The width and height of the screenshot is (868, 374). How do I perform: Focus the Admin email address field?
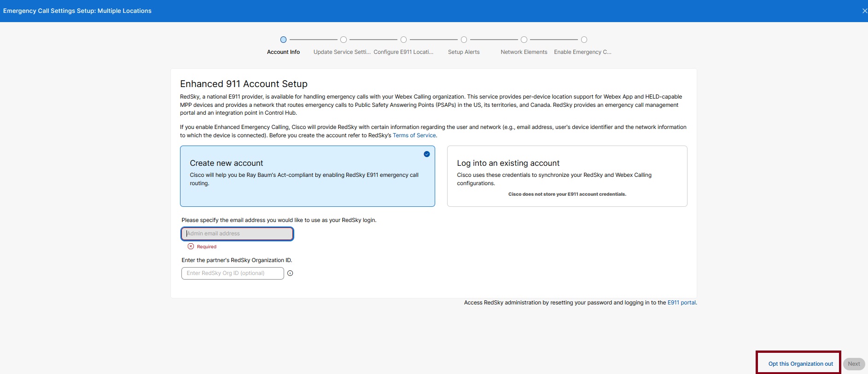[x=237, y=234]
